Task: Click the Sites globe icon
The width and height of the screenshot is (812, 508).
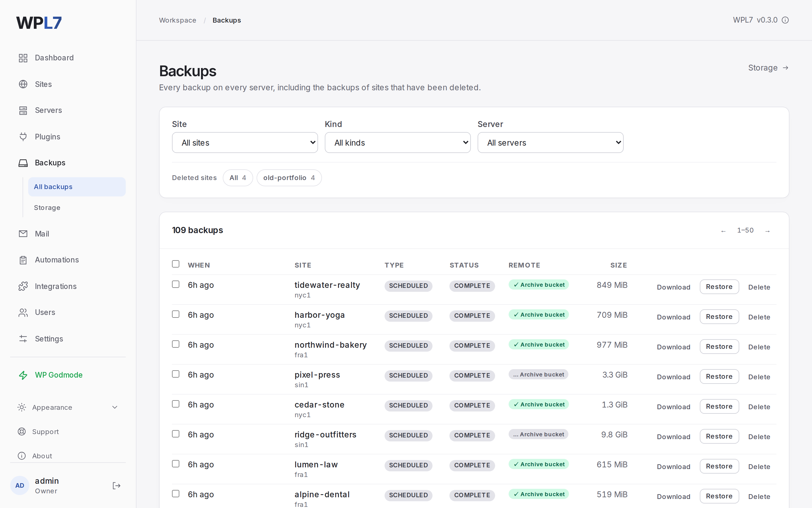Action: point(23,84)
